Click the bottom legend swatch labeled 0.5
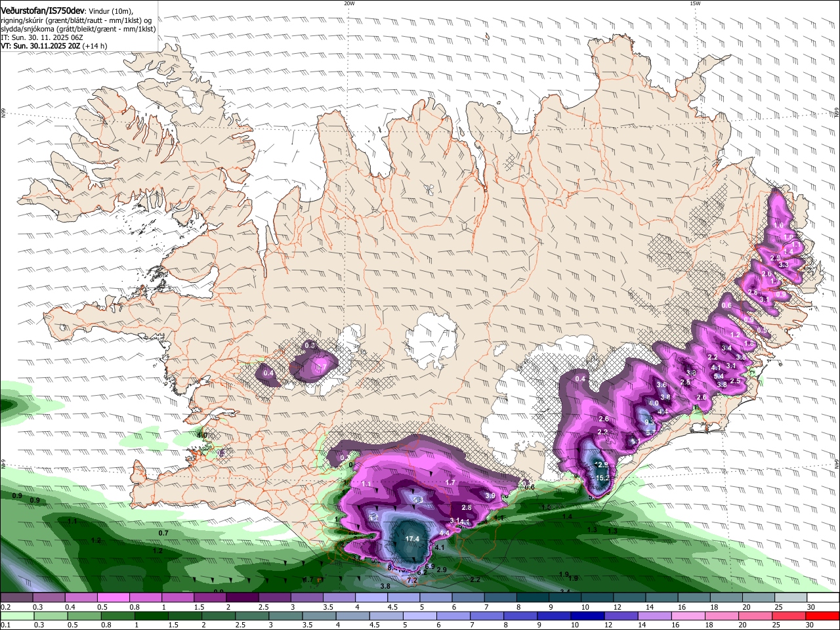 click(84, 616)
